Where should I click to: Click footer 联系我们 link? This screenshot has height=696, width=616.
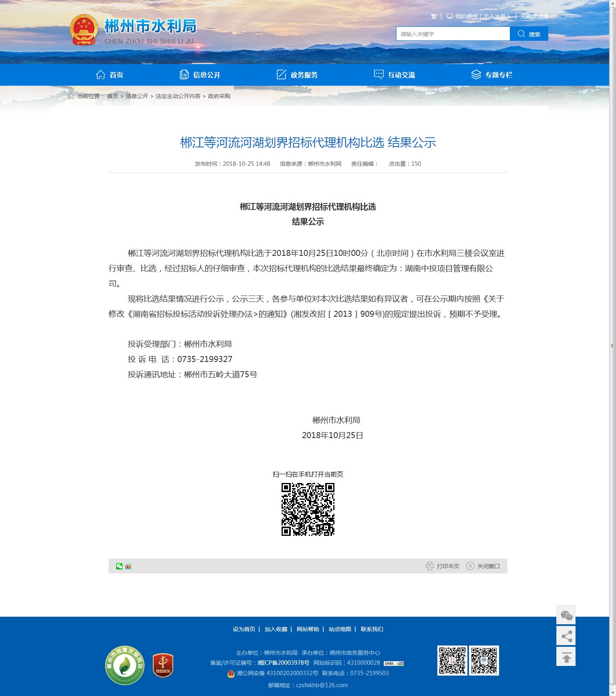coord(372,629)
